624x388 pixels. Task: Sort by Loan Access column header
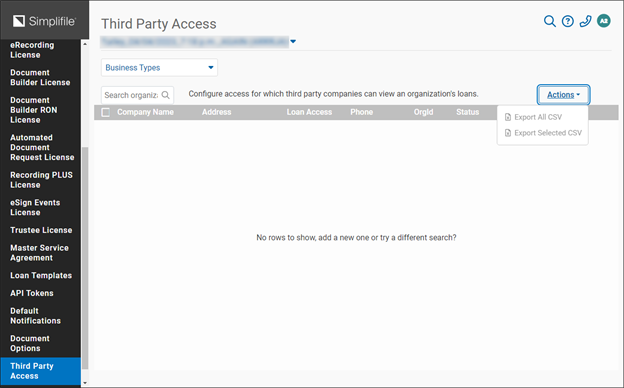[x=309, y=112]
